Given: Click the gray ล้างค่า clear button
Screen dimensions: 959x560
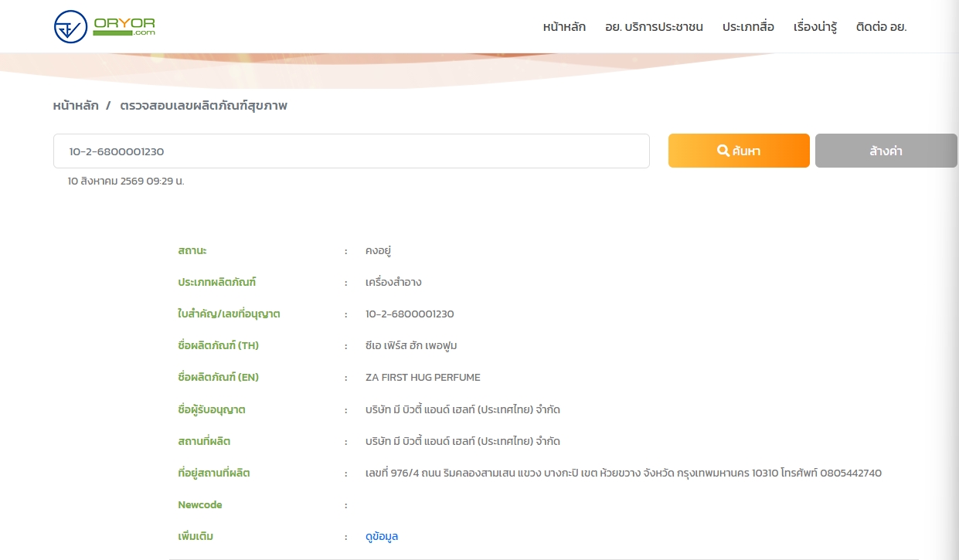Looking at the screenshot, I should (886, 151).
